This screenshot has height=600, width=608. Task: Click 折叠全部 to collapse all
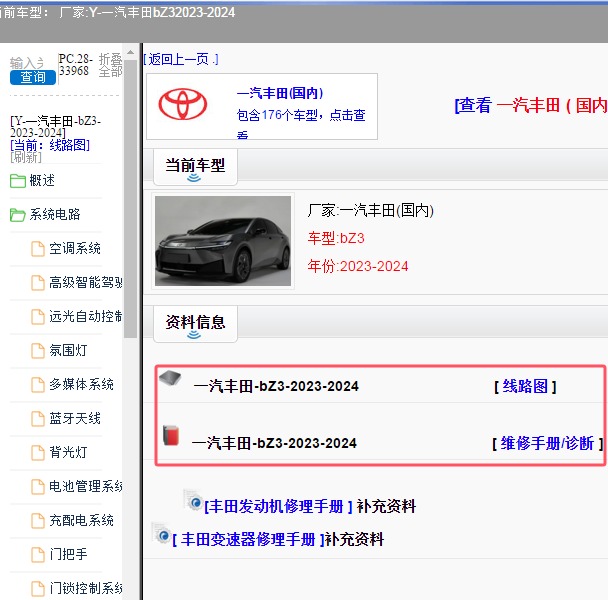[111, 65]
